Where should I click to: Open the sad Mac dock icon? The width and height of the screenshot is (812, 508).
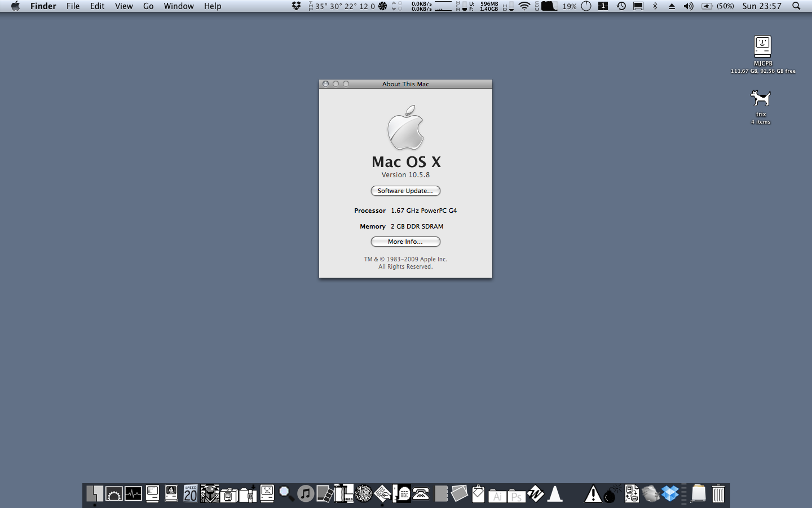[x=267, y=494]
